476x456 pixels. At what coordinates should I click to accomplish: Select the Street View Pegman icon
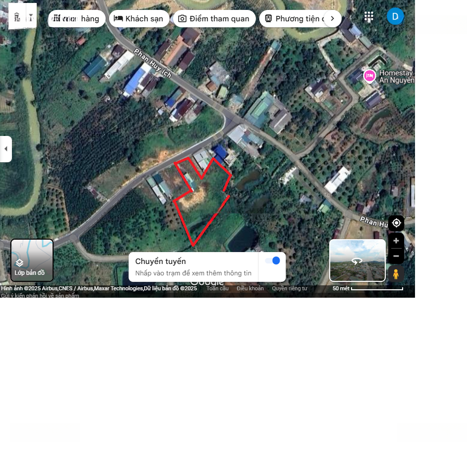396,273
